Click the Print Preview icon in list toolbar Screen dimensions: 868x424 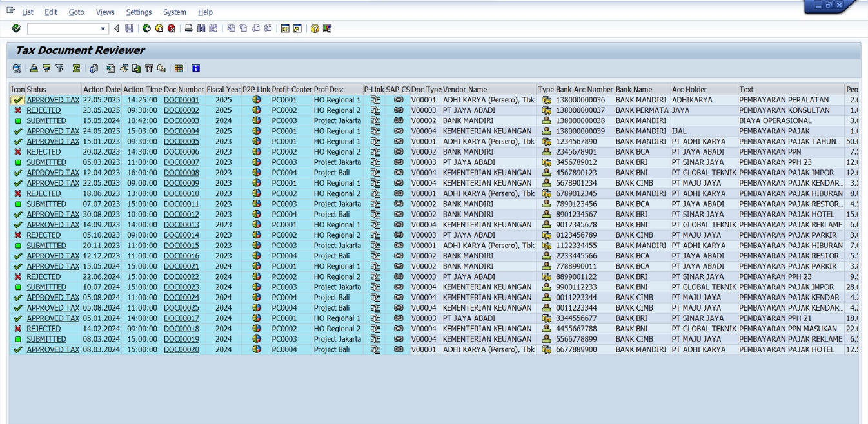pyautogui.click(x=94, y=68)
